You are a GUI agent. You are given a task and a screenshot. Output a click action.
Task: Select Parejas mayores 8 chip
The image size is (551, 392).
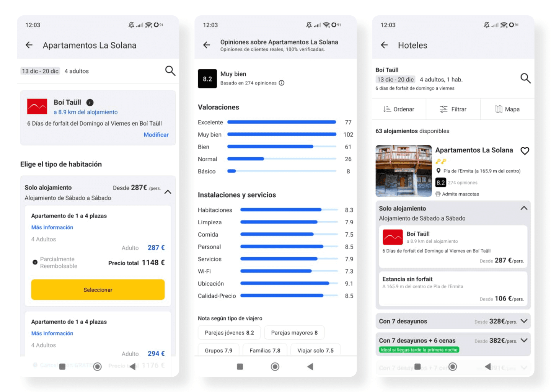[294, 333]
